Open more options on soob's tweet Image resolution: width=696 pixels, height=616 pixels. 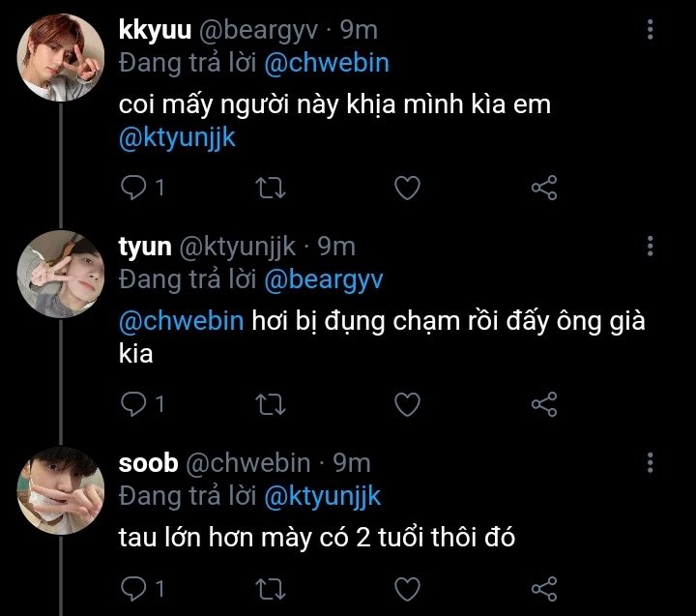[x=650, y=461]
